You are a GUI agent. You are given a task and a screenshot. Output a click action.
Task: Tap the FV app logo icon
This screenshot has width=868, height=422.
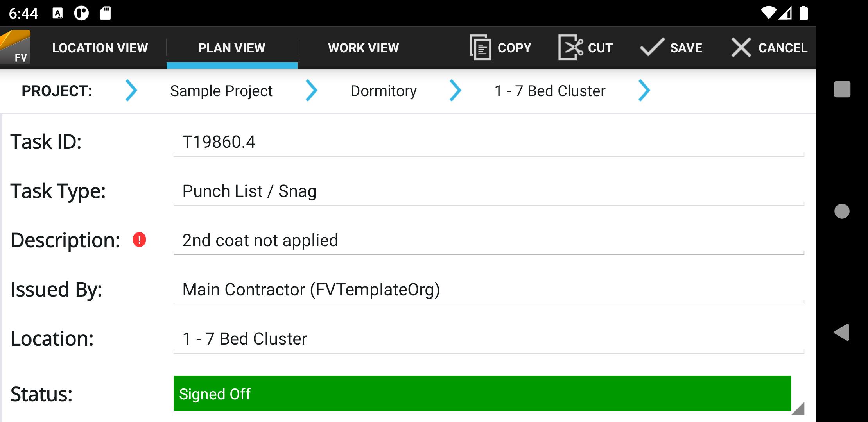click(16, 48)
